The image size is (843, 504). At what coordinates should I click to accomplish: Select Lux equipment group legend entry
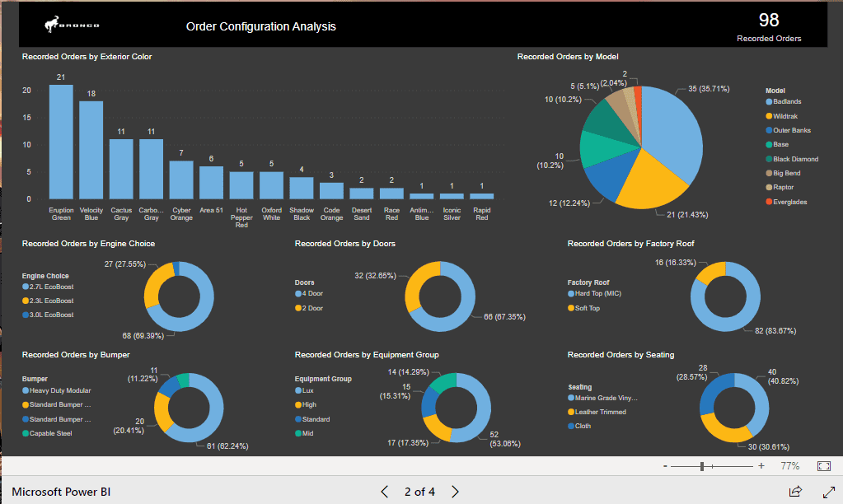pyautogui.click(x=304, y=390)
